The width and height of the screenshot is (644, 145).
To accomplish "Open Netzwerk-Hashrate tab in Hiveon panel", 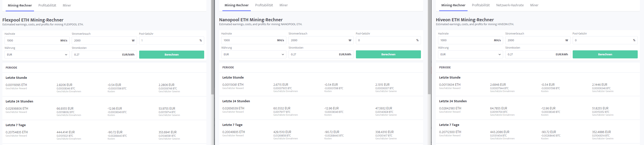I will click(x=510, y=5).
